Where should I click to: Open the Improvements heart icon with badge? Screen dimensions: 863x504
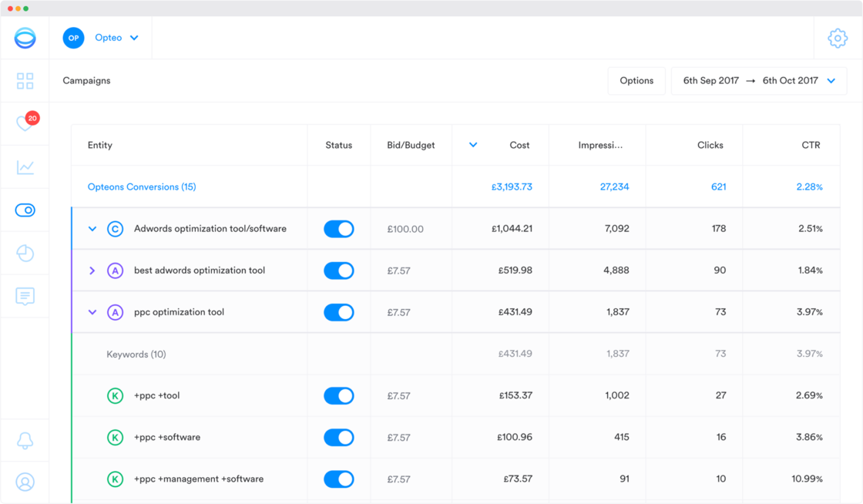[25, 123]
